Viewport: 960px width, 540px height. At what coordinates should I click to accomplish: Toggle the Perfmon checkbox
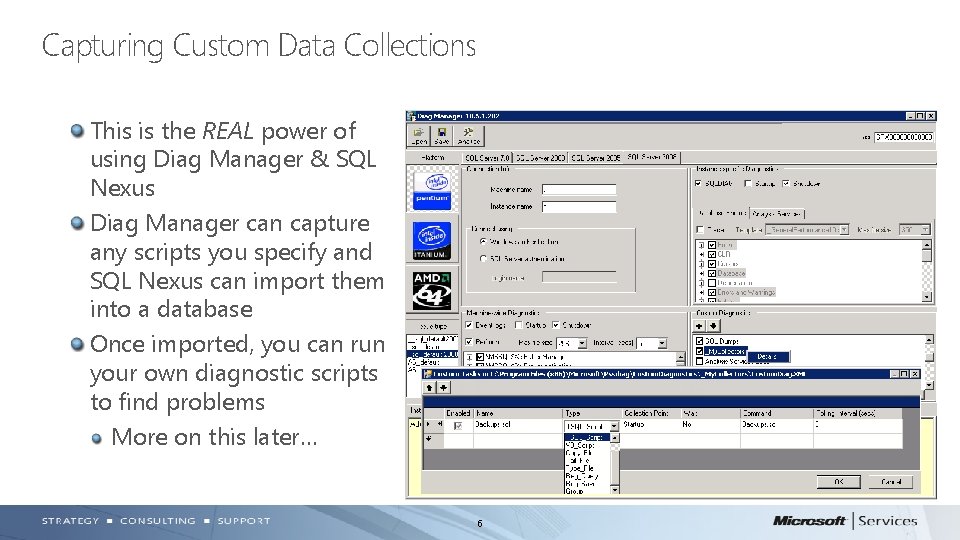click(469, 342)
